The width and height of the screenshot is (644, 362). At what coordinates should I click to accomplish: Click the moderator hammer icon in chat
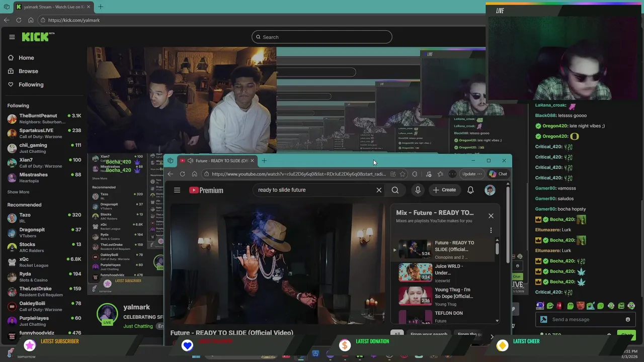544,319
